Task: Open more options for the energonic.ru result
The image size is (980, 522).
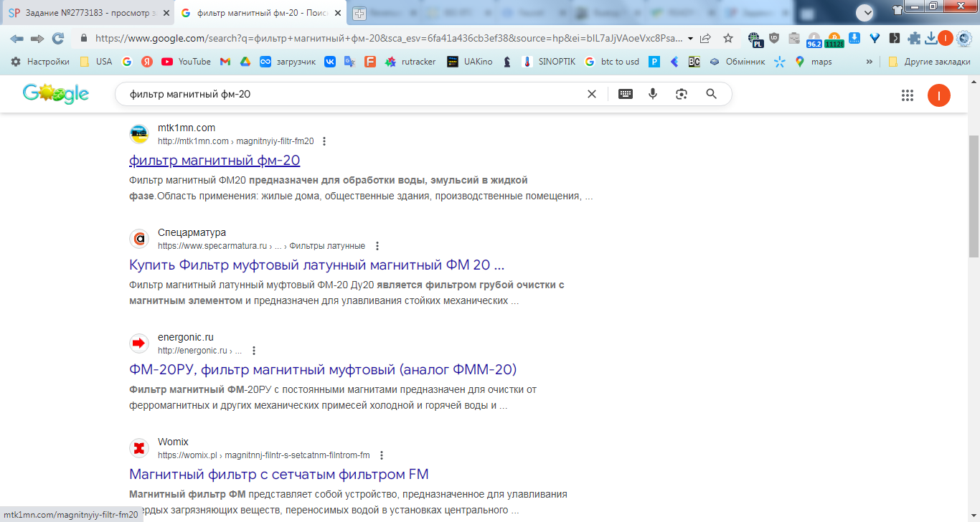Action: click(253, 351)
